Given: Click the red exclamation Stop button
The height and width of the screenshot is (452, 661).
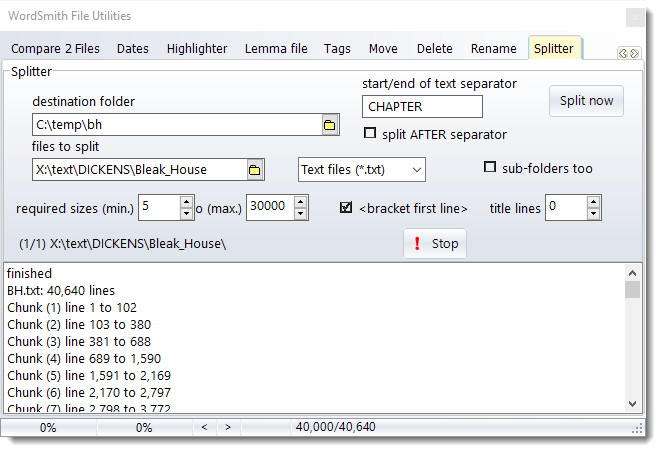Looking at the screenshot, I should point(435,244).
